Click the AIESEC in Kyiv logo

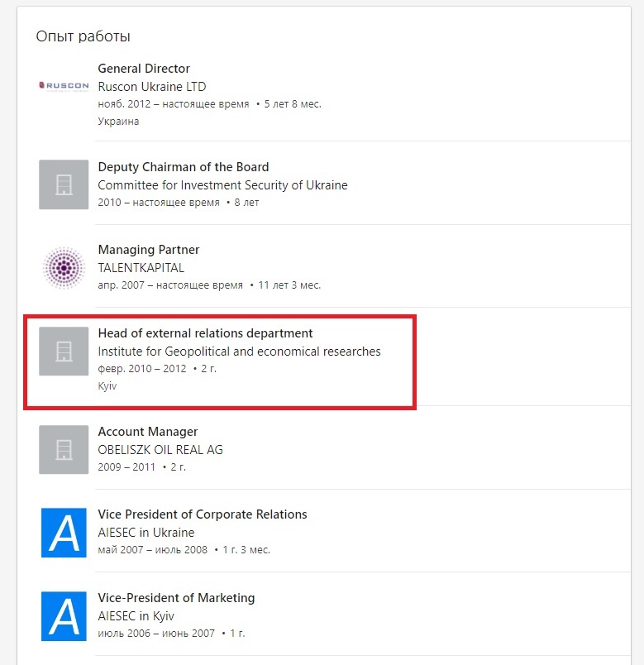[x=64, y=615]
